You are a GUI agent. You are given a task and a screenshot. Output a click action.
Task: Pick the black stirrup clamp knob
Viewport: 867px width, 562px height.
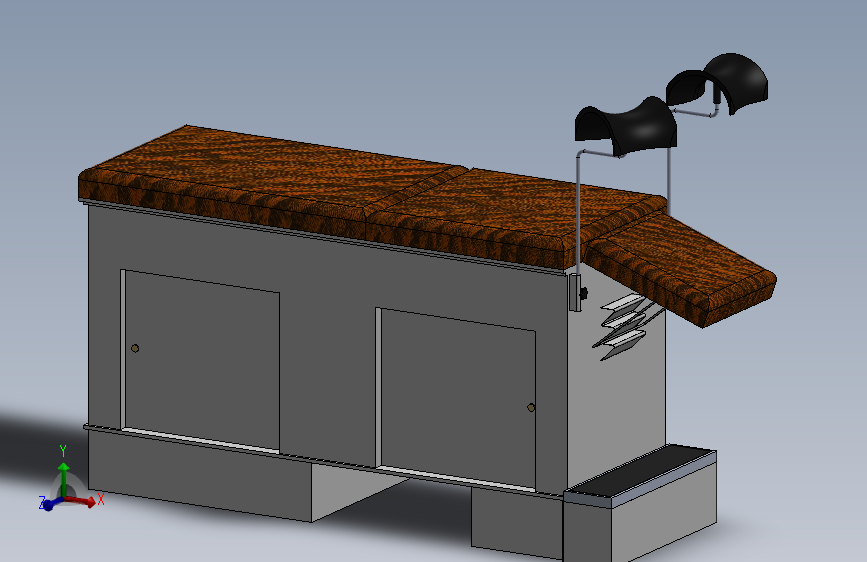[x=583, y=292]
